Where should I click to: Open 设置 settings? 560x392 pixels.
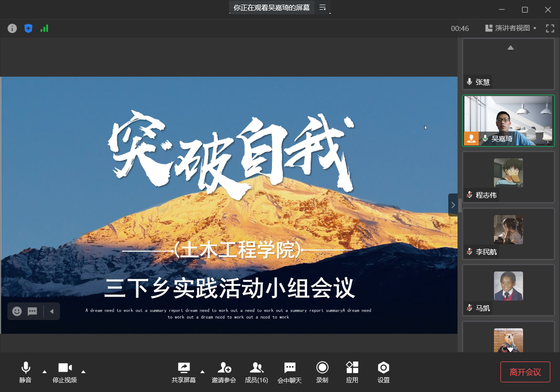point(384,372)
